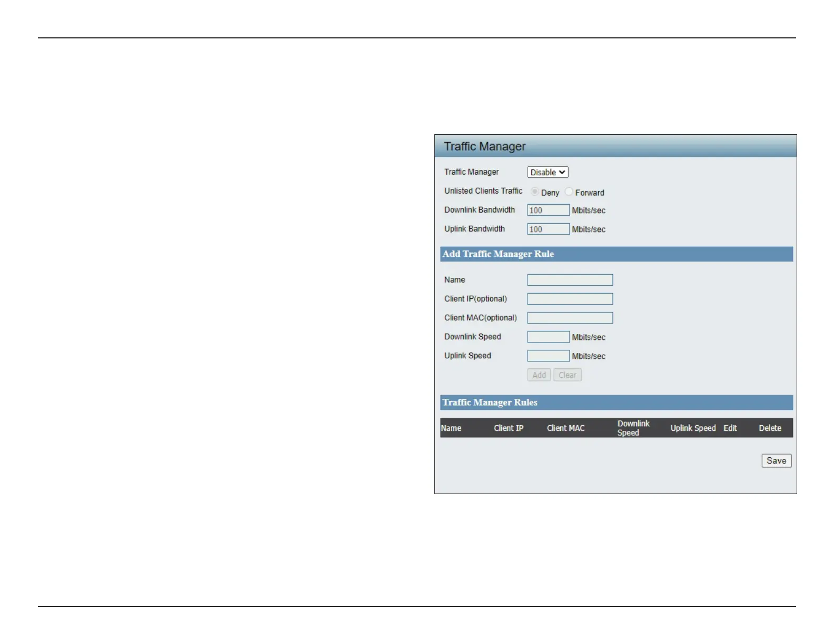Select the Forward radio button

(569, 192)
